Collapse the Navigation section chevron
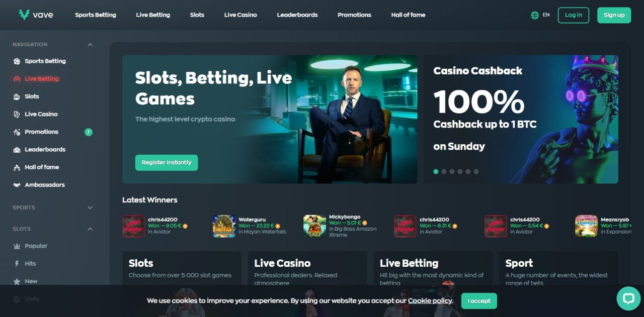 90,45
